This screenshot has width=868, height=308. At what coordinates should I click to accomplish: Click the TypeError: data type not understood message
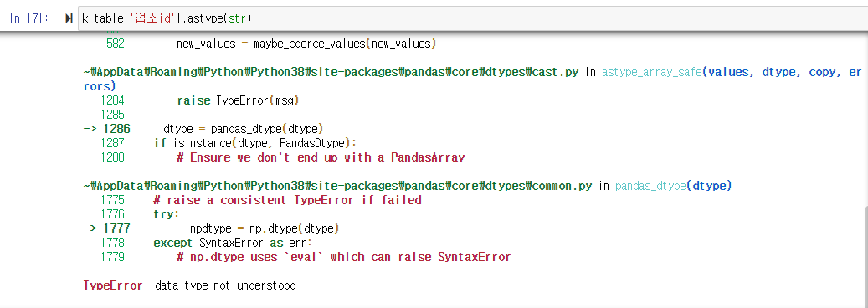pos(189,286)
